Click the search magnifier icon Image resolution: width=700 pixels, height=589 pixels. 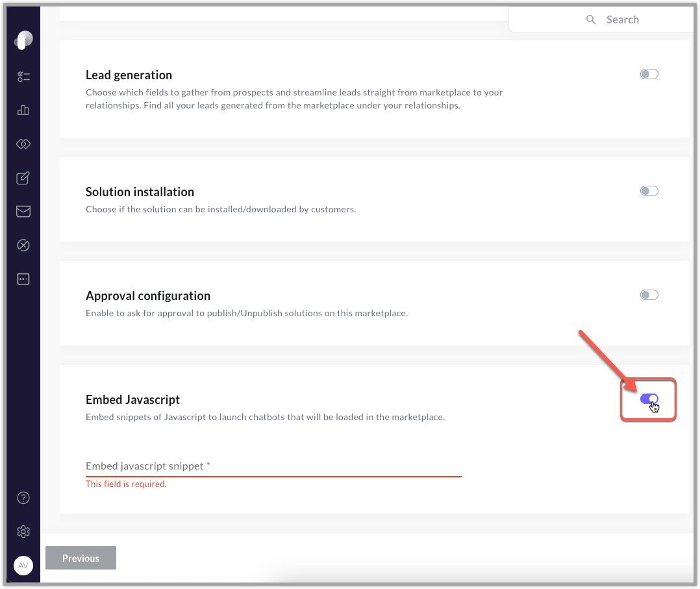(x=591, y=19)
